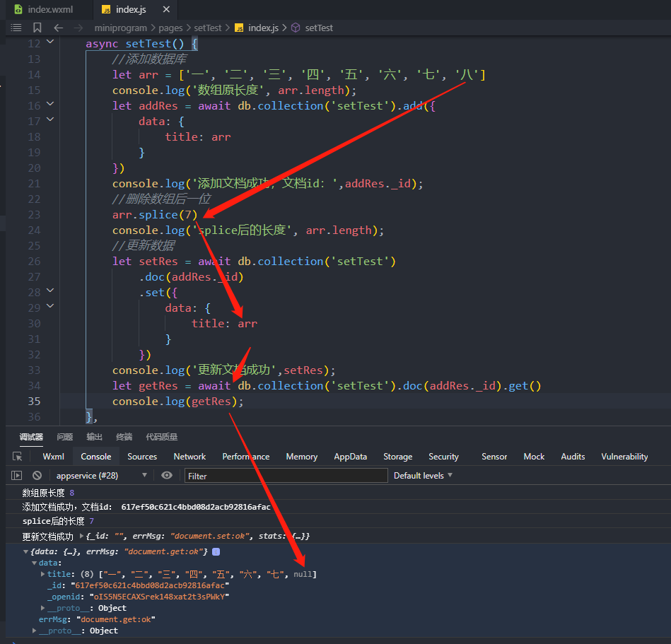Open the Security devtools tab
Viewport: 671px width, 644px height.
(x=444, y=457)
